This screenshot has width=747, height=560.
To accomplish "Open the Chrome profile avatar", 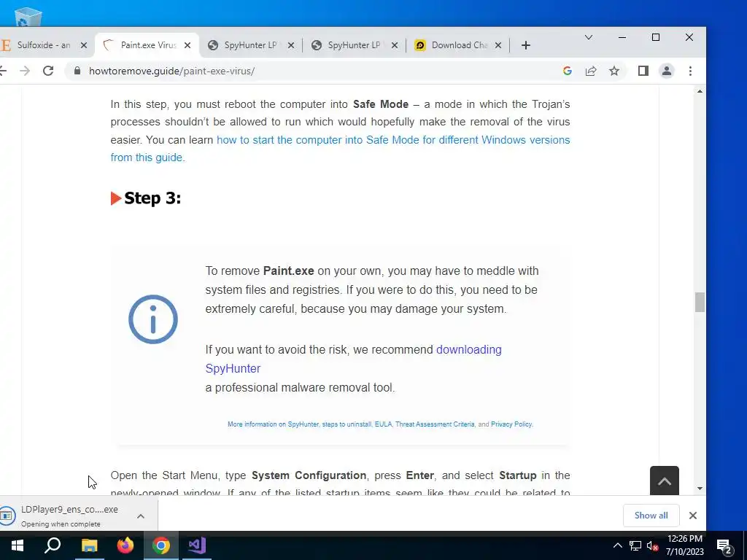I will click(667, 71).
